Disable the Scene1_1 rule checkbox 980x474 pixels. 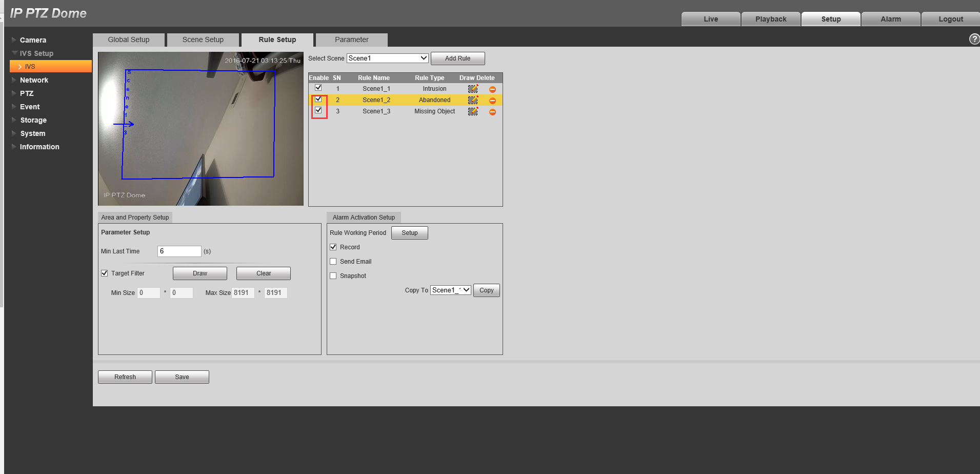318,88
